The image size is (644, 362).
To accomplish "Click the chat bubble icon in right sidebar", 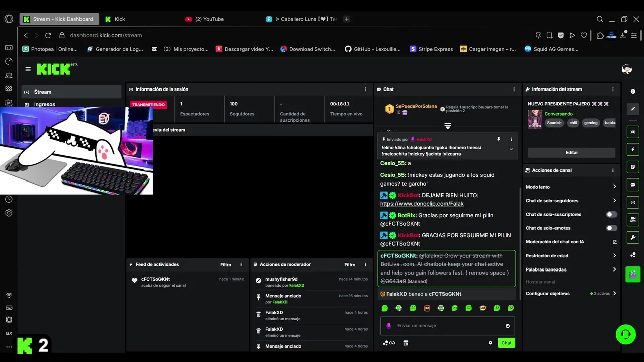I will pyautogui.click(x=633, y=185).
